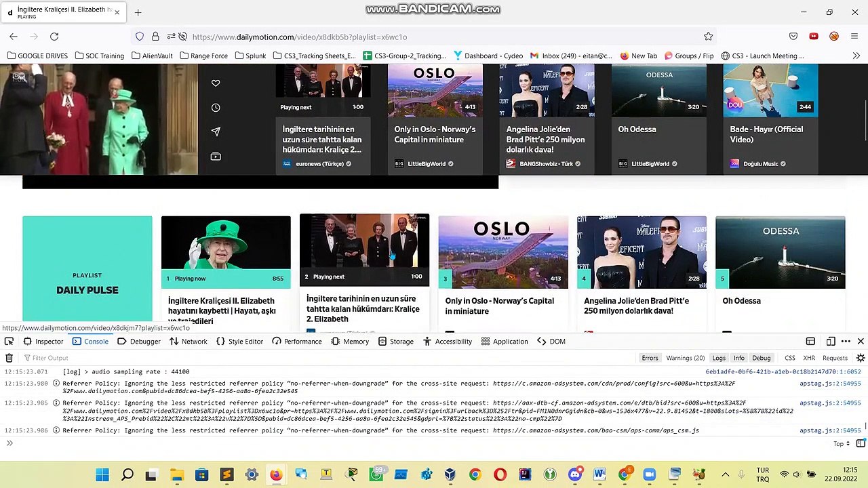Open Wi-Fi network tray icon

click(784, 474)
